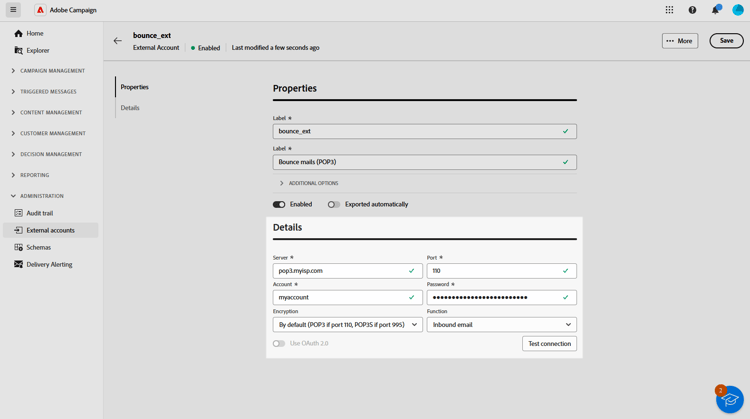Expand Campaign Management menu section
This screenshot has height=419, width=750.
coord(52,71)
